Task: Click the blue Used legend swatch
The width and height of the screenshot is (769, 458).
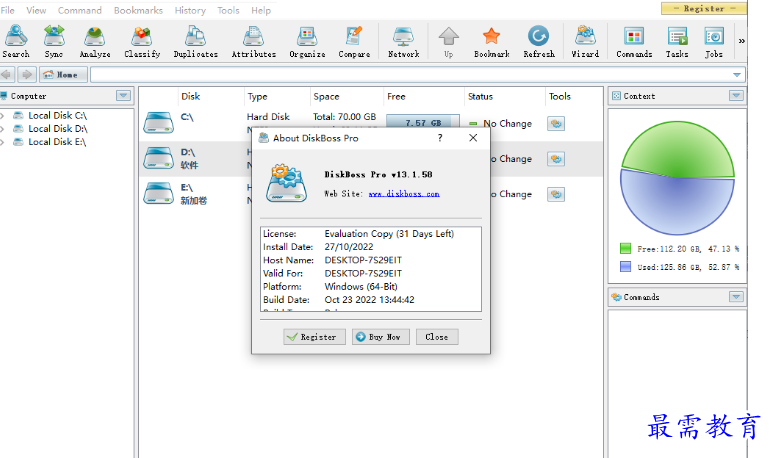Action: click(625, 267)
